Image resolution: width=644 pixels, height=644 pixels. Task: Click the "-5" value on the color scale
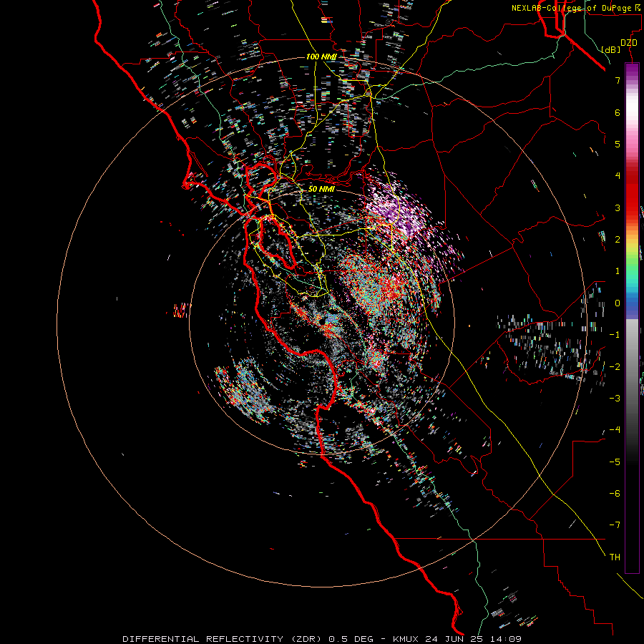pos(615,462)
